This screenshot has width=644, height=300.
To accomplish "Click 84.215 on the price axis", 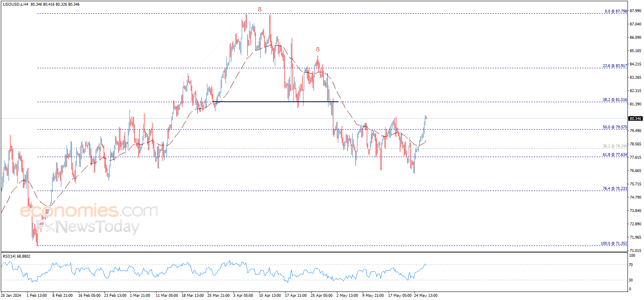I will 635,64.
